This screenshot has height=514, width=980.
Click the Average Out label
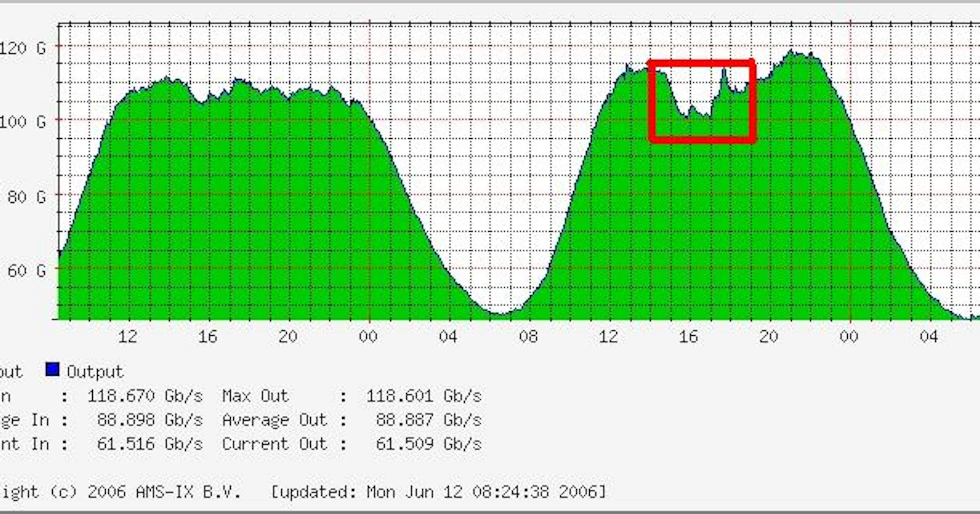click(274, 420)
